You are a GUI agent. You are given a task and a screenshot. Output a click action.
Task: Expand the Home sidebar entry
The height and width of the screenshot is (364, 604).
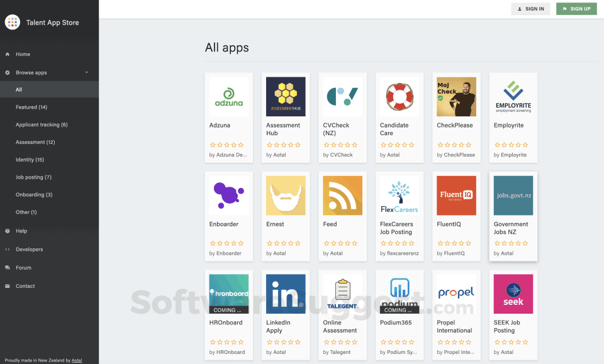pyautogui.click(x=25, y=54)
